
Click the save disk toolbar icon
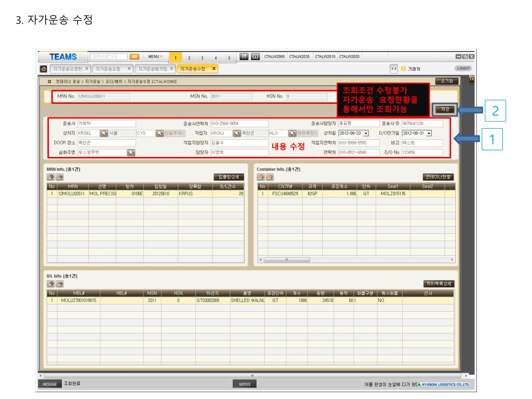coord(244,56)
